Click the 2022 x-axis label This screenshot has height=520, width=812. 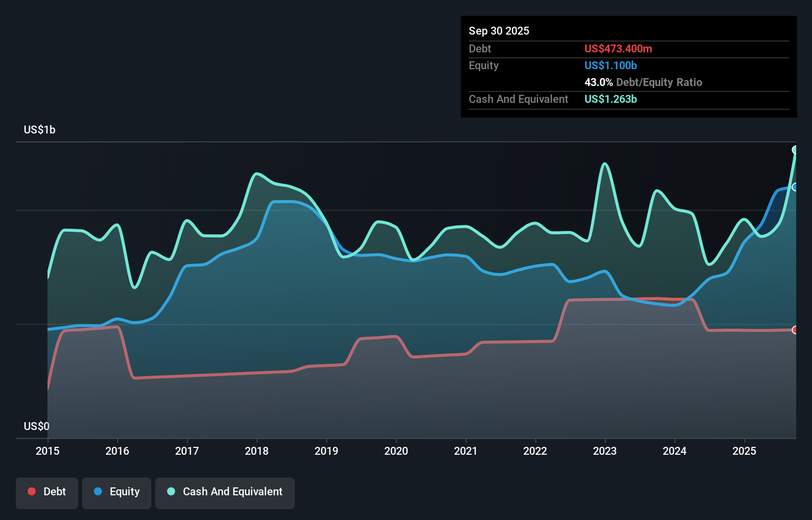click(536, 451)
